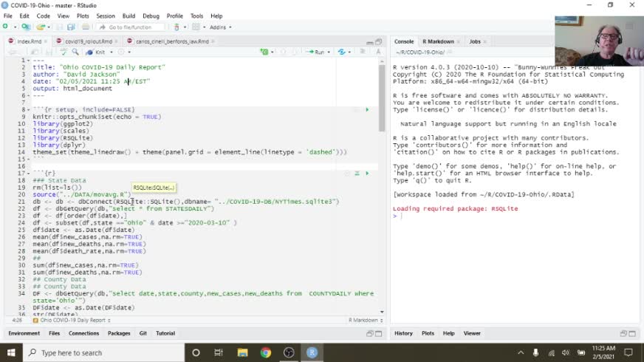Switch to the Console tab

coord(404,41)
